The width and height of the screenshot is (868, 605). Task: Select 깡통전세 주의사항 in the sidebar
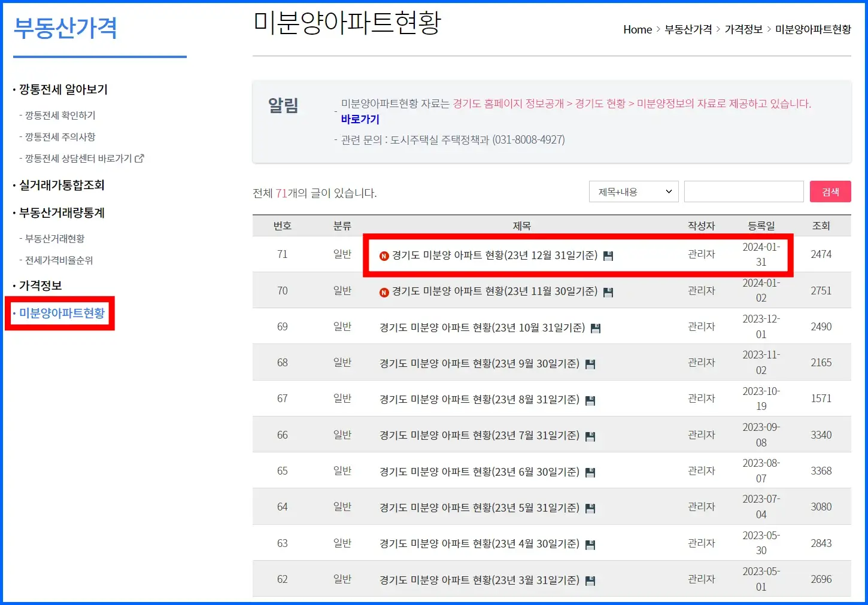60,137
